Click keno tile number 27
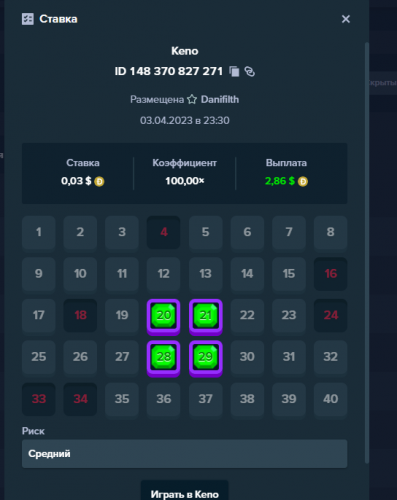 [x=122, y=357]
